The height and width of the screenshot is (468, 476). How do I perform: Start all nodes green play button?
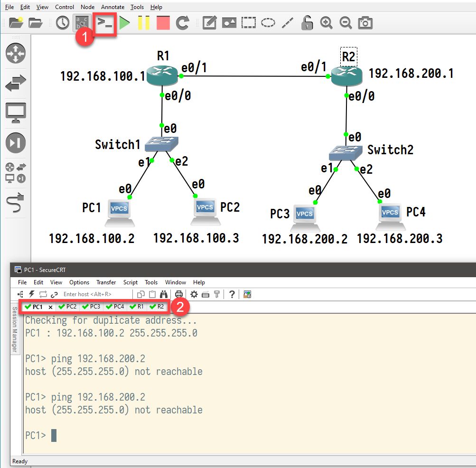[x=124, y=23]
